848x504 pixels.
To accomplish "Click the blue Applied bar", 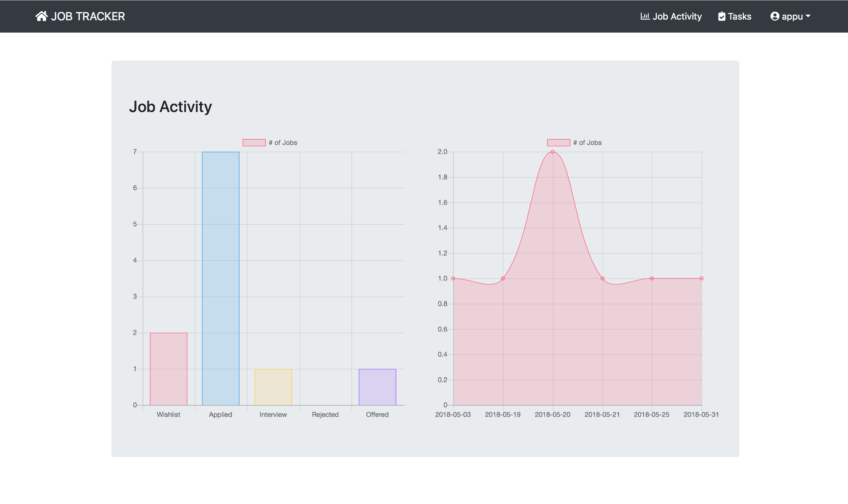I will (x=221, y=278).
